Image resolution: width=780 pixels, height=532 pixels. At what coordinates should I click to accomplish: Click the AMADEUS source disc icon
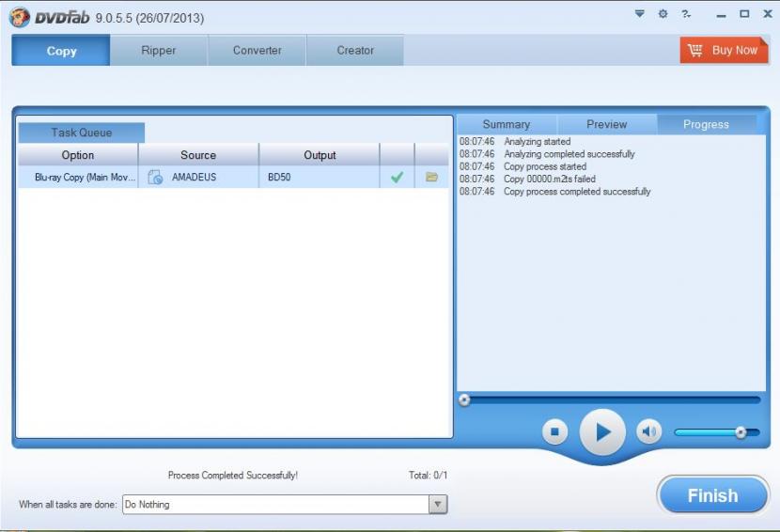(155, 177)
